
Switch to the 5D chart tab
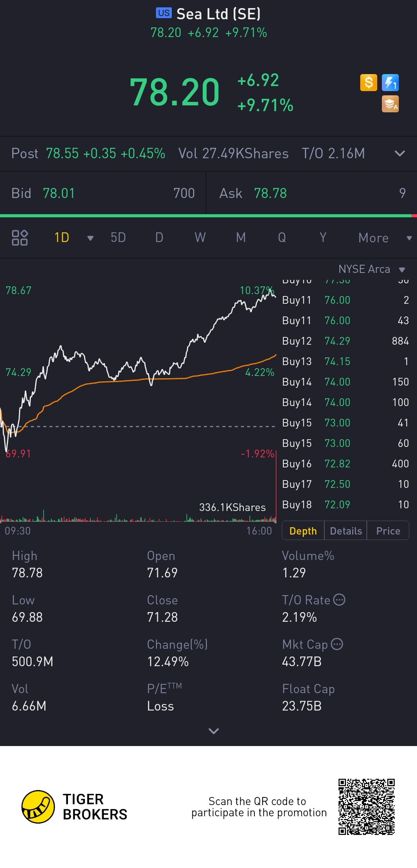(x=118, y=238)
